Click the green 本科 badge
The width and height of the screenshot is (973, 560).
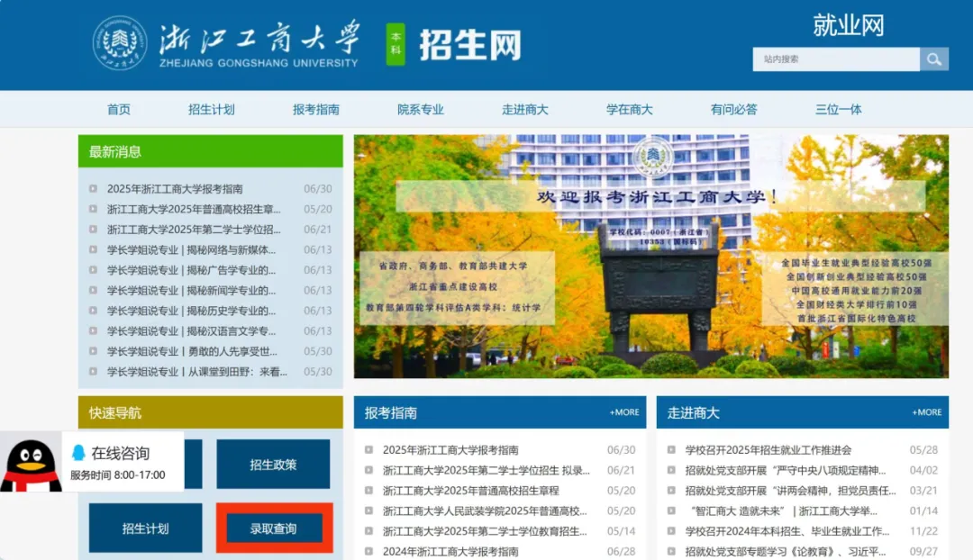396,44
